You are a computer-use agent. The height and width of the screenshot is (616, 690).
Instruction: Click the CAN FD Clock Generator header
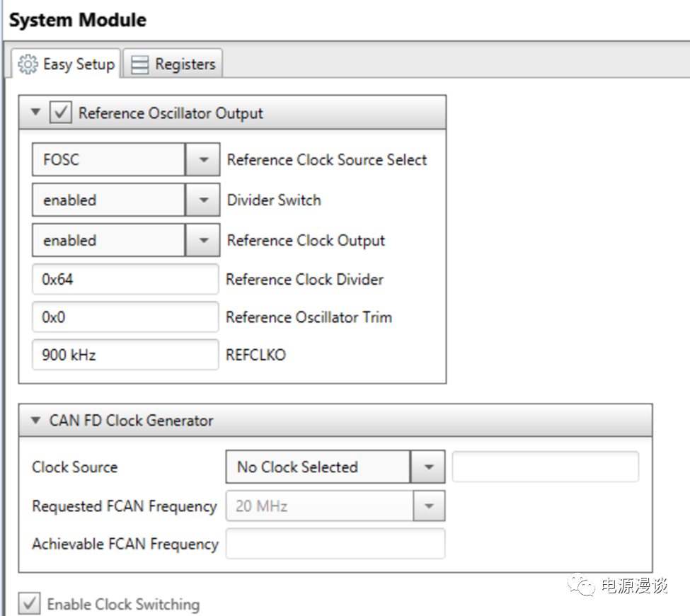pos(131,421)
